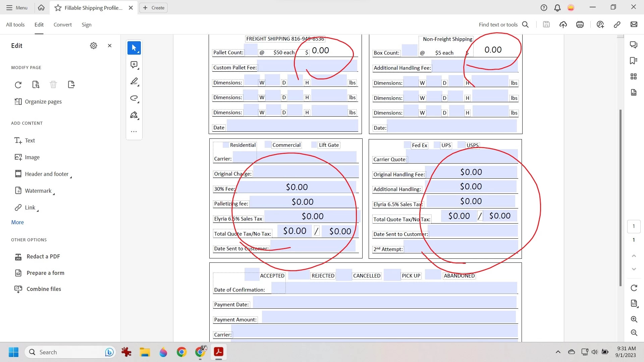Choose the freehand draw loop tool

[x=134, y=98]
